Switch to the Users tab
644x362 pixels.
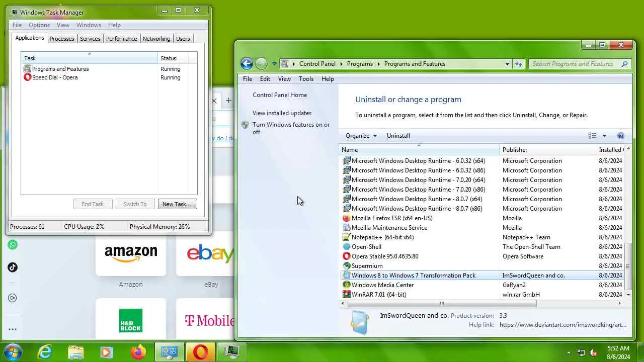[x=183, y=39]
